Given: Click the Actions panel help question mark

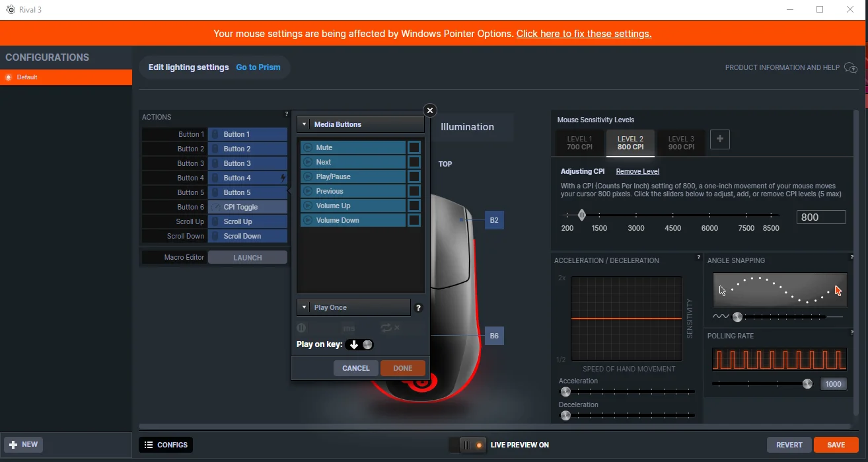Looking at the screenshot, I should (x=286, y=114).
